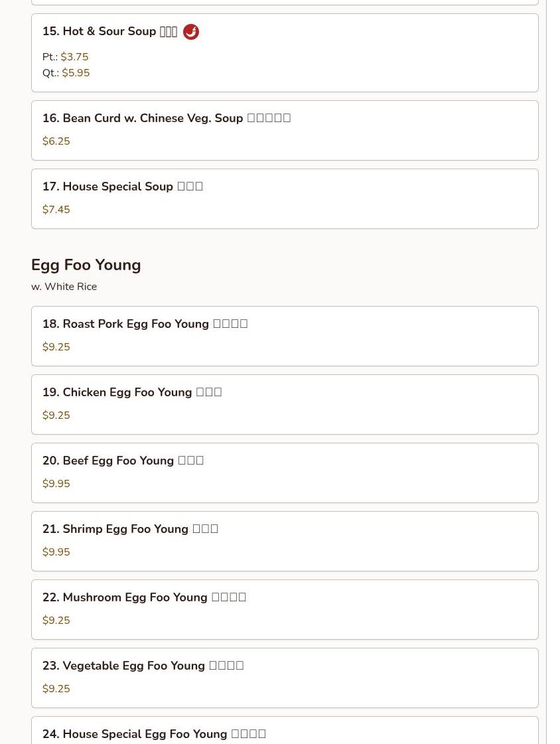
Task: Open 18. Roast Pork Egg Foo Young
Action: (285, 336)
